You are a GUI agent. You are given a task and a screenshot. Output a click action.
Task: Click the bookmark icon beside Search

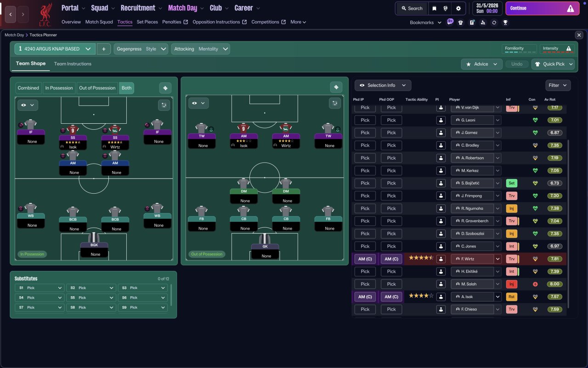pos(434,8)
